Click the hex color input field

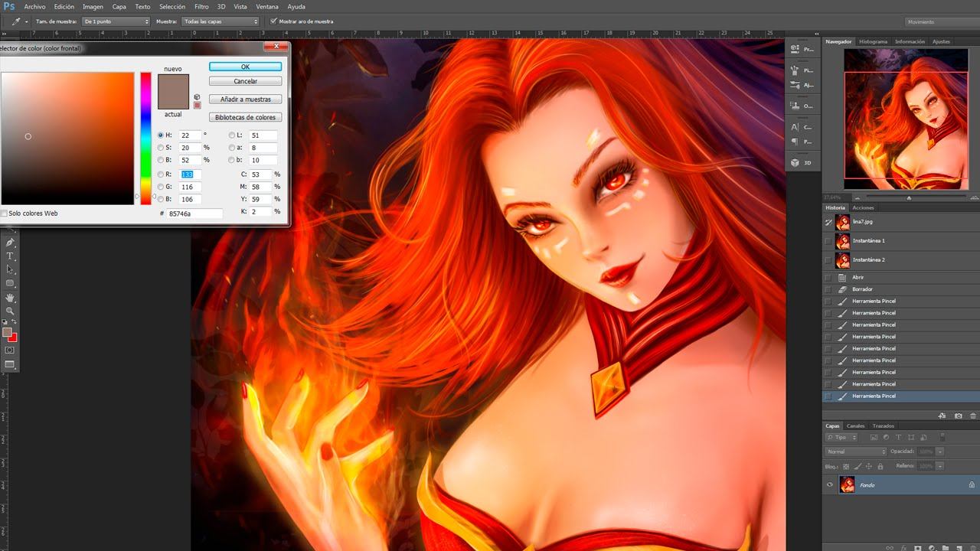click(x=195, y=214)
